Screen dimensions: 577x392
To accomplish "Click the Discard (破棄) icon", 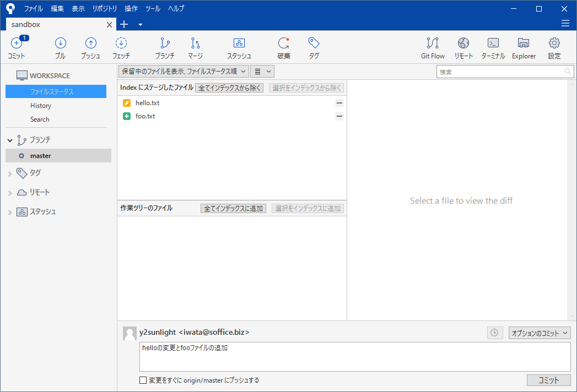I will (x=284, y=43).
